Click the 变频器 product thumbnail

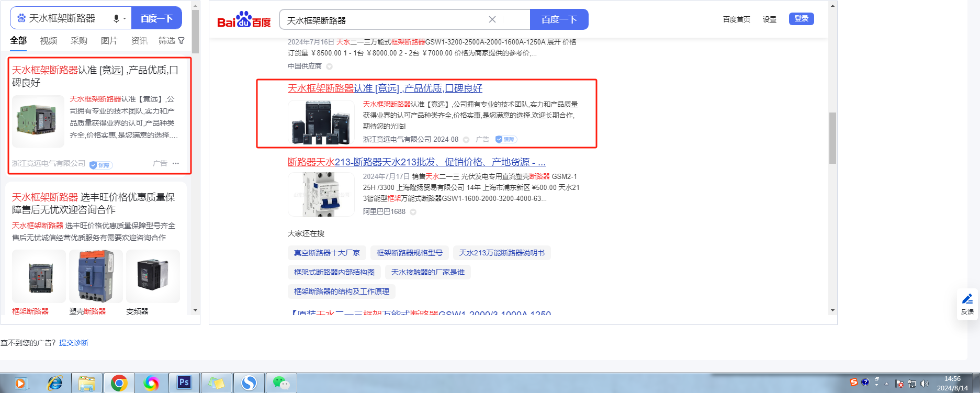pyautogui.click(x=153, y=276)
